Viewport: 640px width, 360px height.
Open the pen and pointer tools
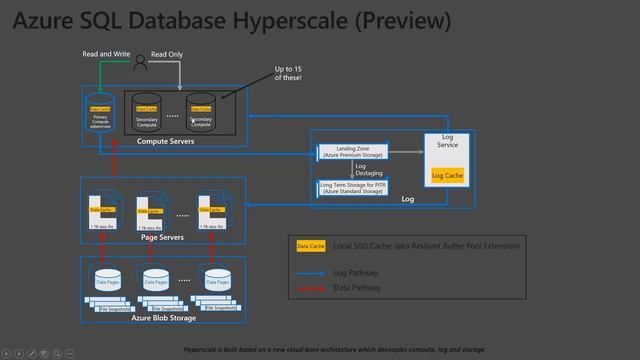[x=32, y=353]
